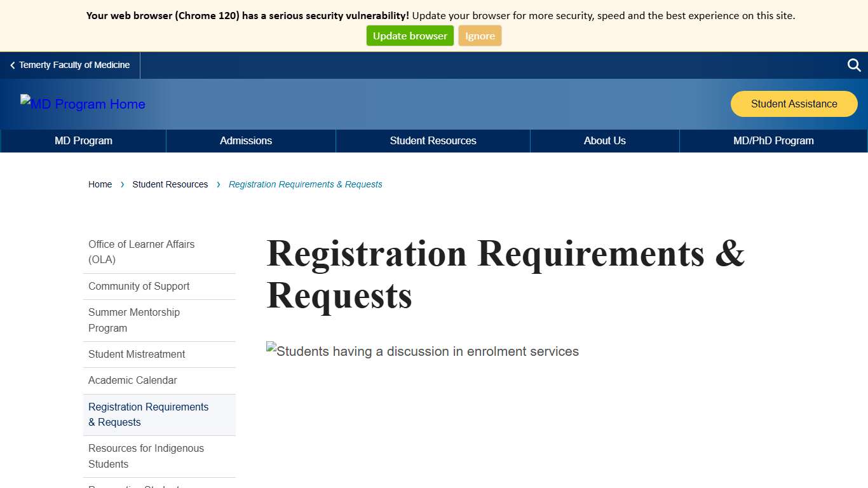Open Student Resources from the main navigation
Image resolution: width=868 pixels, height=488 pixels.
coord(433,140)
